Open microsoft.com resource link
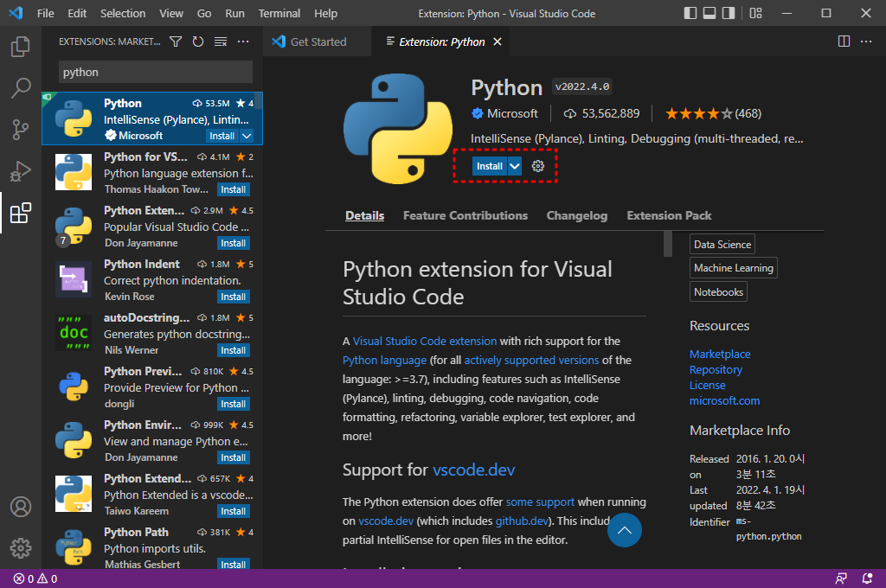Screen dimensions: 886x588 tap(724, 400)
